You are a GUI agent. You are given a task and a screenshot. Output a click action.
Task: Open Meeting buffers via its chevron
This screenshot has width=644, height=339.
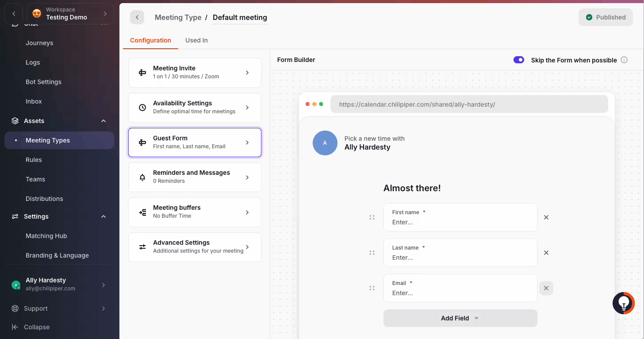coord(247,212)
